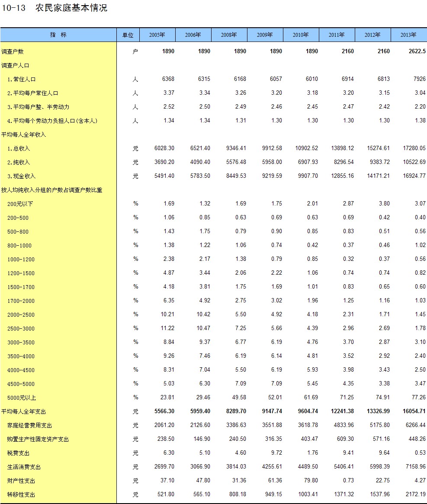Select the 3.平均每户整、半劳动力 row label
This screenshot has width=427, height=504.
38,107
